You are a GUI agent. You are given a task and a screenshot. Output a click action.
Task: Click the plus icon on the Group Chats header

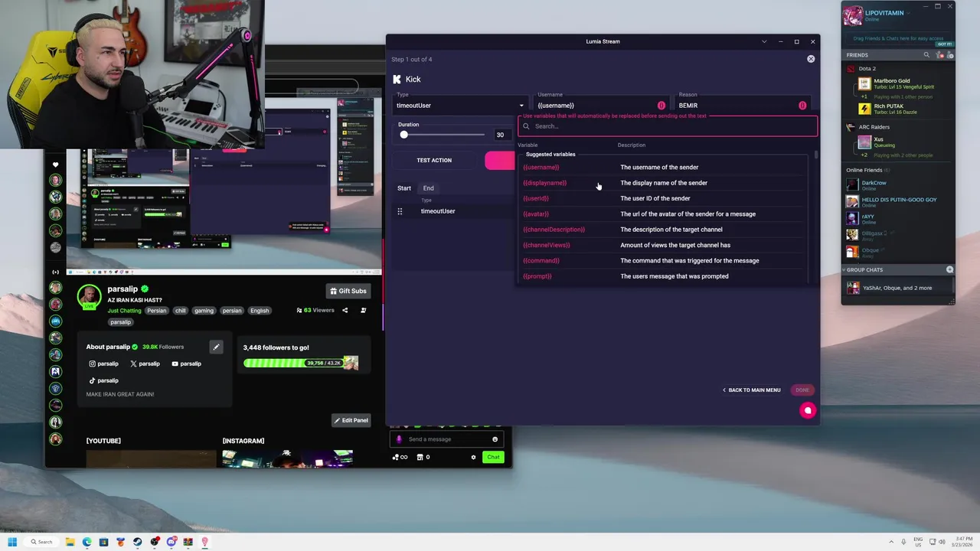click(x=949, y=269)
